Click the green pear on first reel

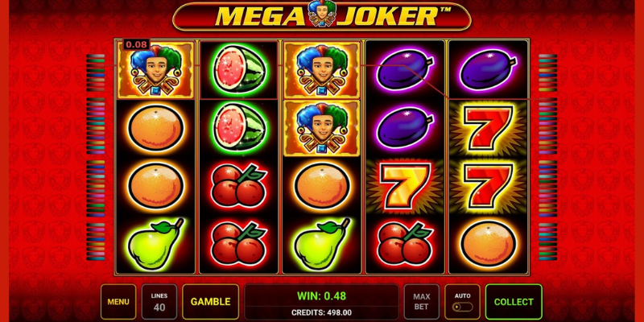click(155, 244)
